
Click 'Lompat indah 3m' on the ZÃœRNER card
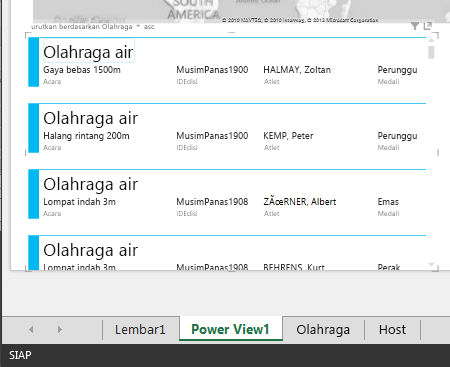79,202
